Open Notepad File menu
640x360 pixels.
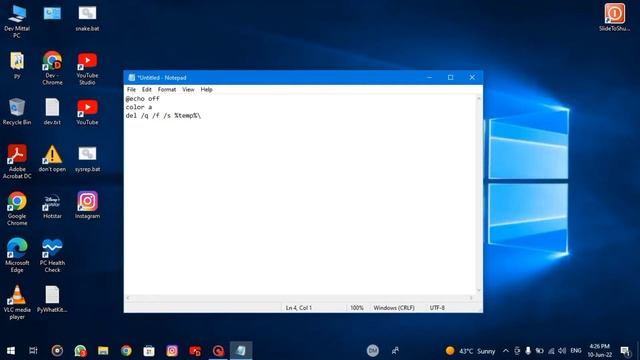[131, 89]
